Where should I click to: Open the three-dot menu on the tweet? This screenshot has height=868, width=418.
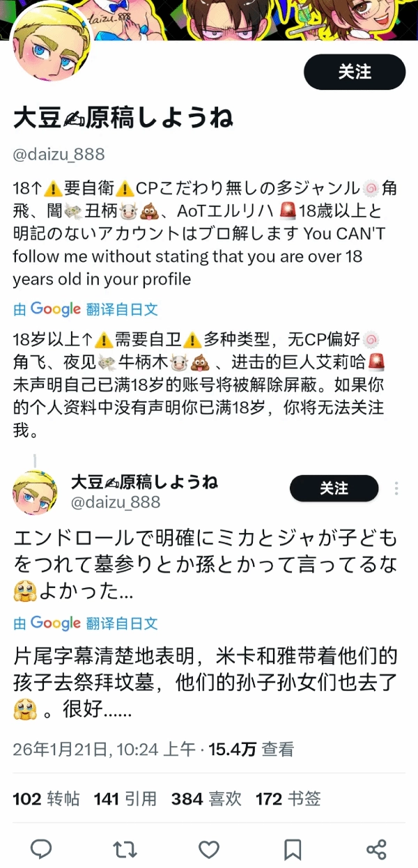pos(396,488)
